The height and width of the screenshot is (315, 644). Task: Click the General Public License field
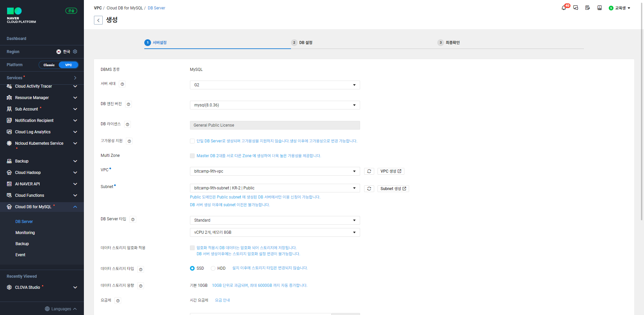pyautogui.click(x=275, y=125)
